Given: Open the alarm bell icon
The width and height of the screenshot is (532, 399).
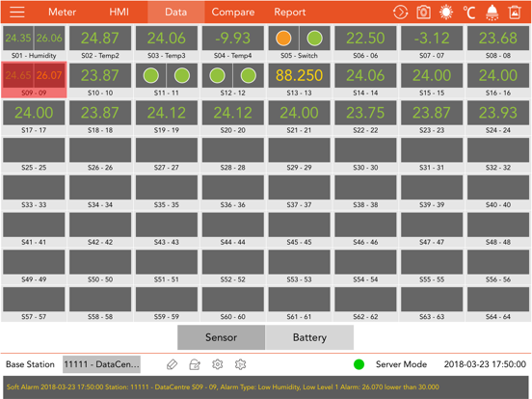Looking at the screenshot, I should pos(492,13).
